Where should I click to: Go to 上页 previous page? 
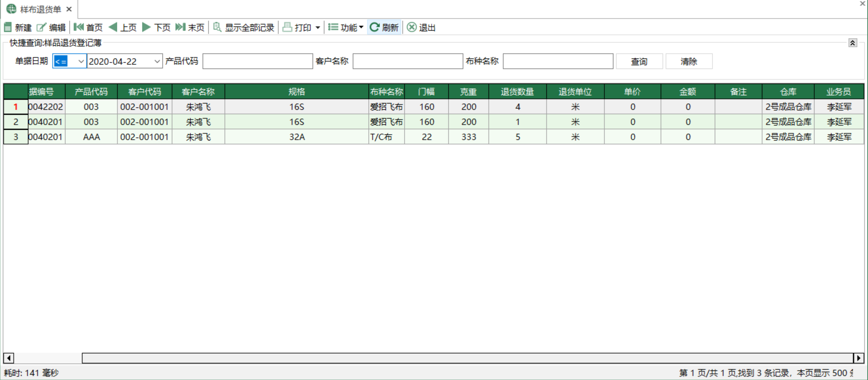click(122, 28)
